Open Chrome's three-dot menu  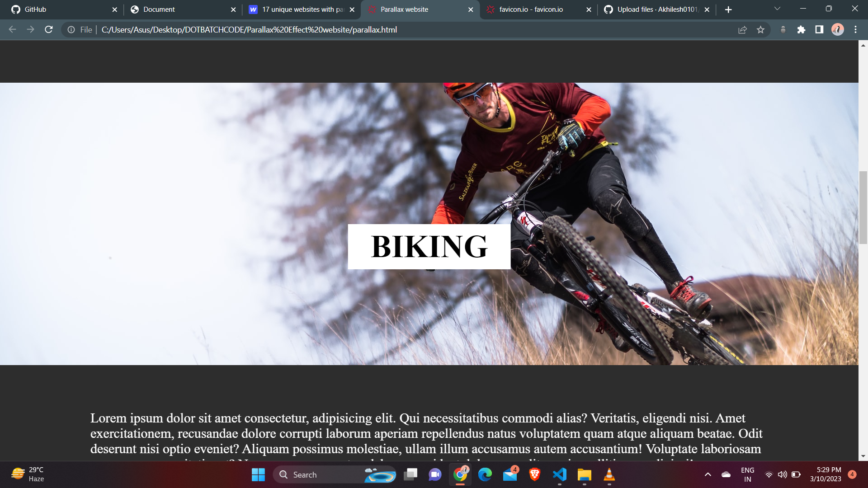[x=855, y=30]
